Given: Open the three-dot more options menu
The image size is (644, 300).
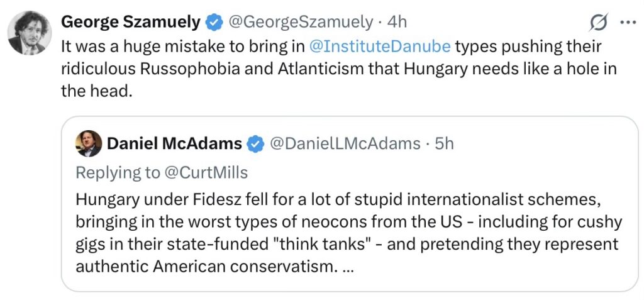Looking at the screenshot, I should (x=628, y=22).
